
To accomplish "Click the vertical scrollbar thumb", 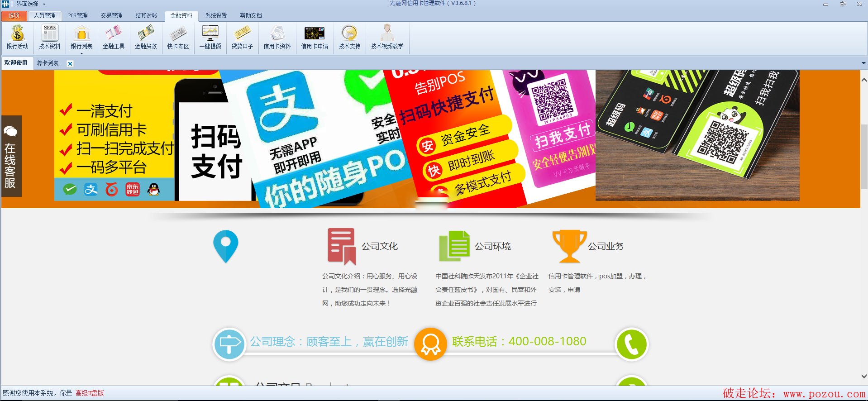I will point(864,157).
